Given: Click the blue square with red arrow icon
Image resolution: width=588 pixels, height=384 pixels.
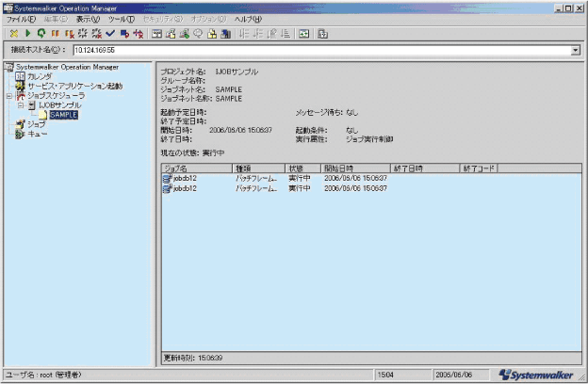Looking at the screenshot, I should 124,34.
